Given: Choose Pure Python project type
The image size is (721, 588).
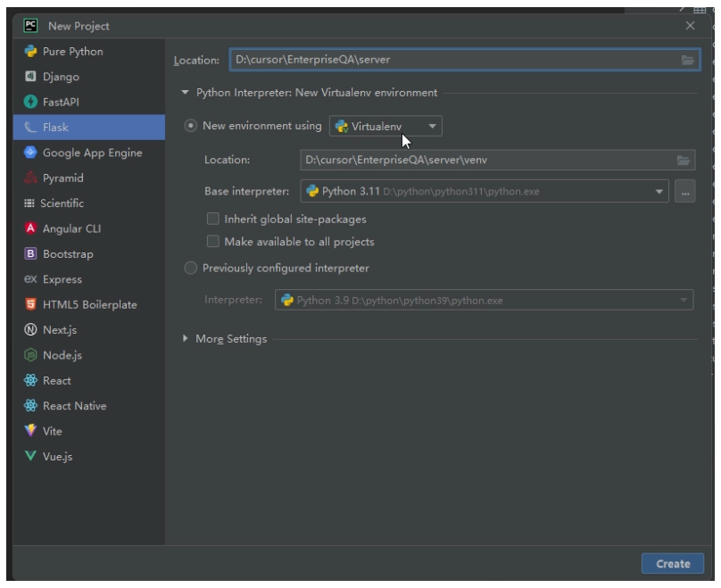Looking at the screenshot, I should tap(88, 51).
